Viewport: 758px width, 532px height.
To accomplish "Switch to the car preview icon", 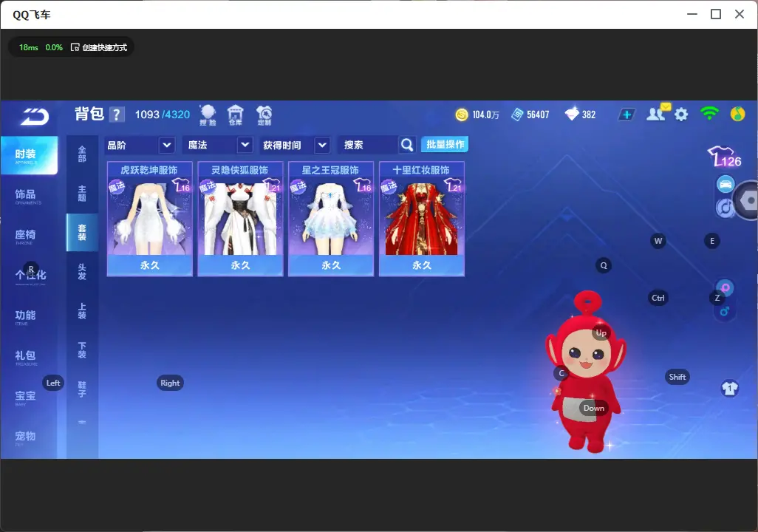I will [725, 184].
